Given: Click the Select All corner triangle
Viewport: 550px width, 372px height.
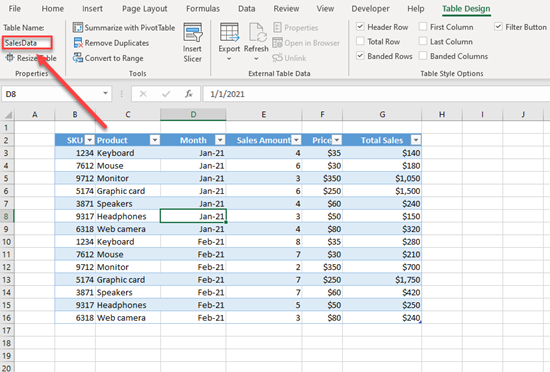Looking at the screenshot, I should click(x=8, y=115).
